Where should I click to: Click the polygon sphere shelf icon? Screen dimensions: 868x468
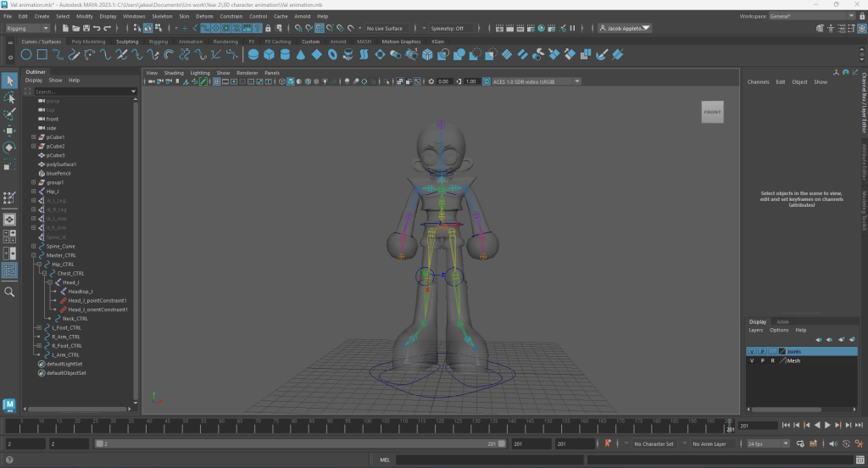(253, 55)
